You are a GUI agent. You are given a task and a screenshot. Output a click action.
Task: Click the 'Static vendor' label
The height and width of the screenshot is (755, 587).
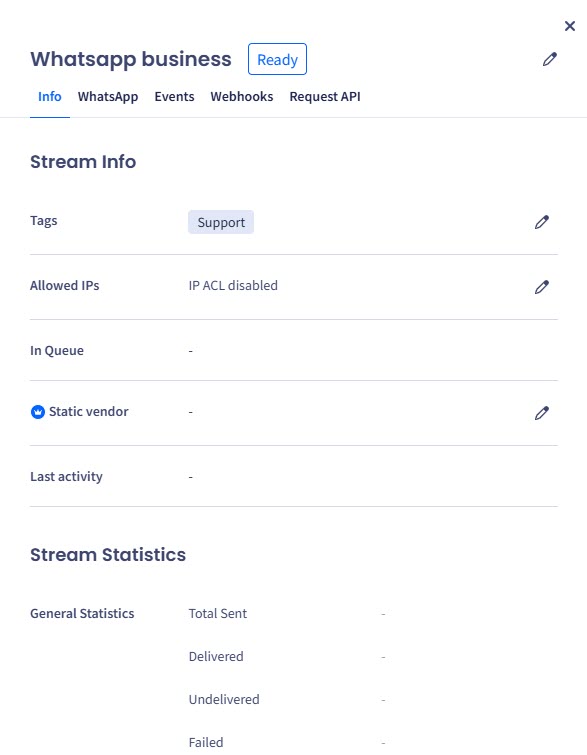coord(89,412)
